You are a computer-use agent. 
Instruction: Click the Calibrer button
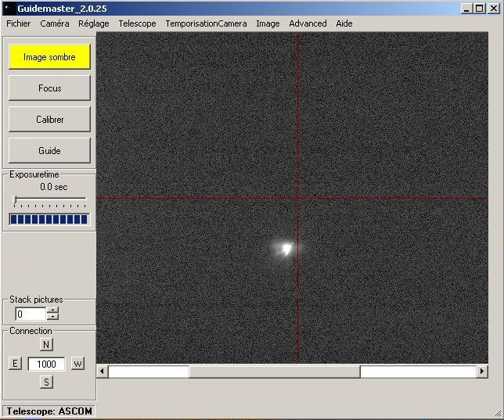(x=49, y=120)
